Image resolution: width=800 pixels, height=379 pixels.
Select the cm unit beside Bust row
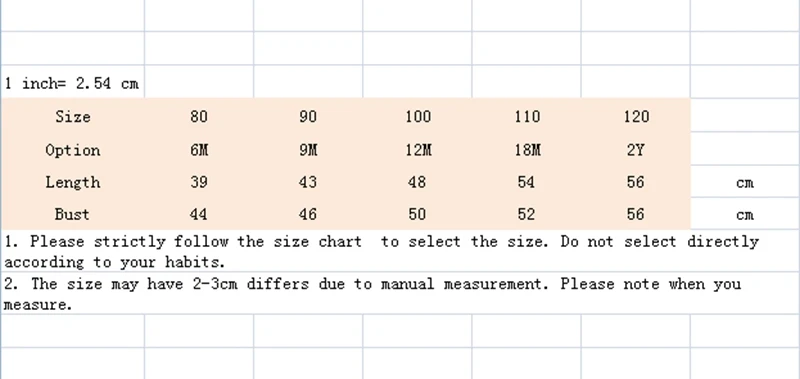pyautogui.click(x=745, y=215)
